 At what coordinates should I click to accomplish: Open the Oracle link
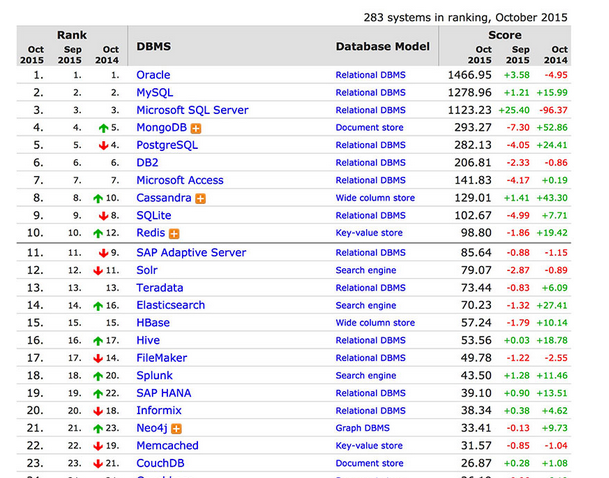(x=153, y=75)
